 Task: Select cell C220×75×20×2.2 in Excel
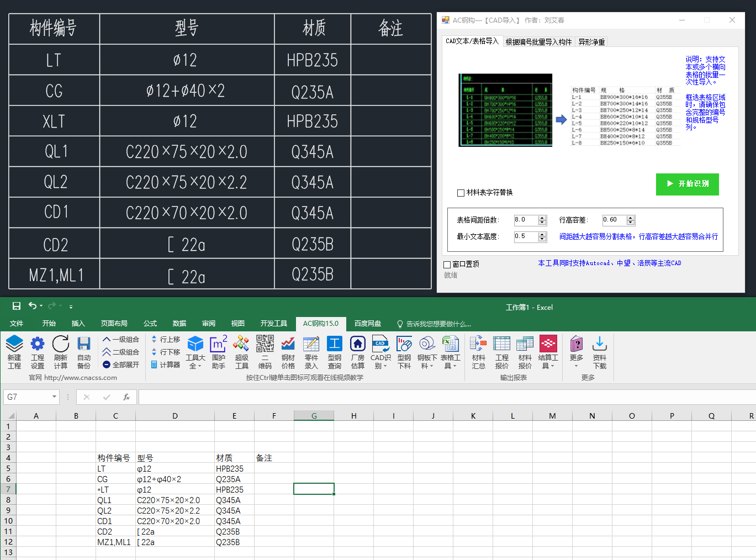[x=175, y=511]
